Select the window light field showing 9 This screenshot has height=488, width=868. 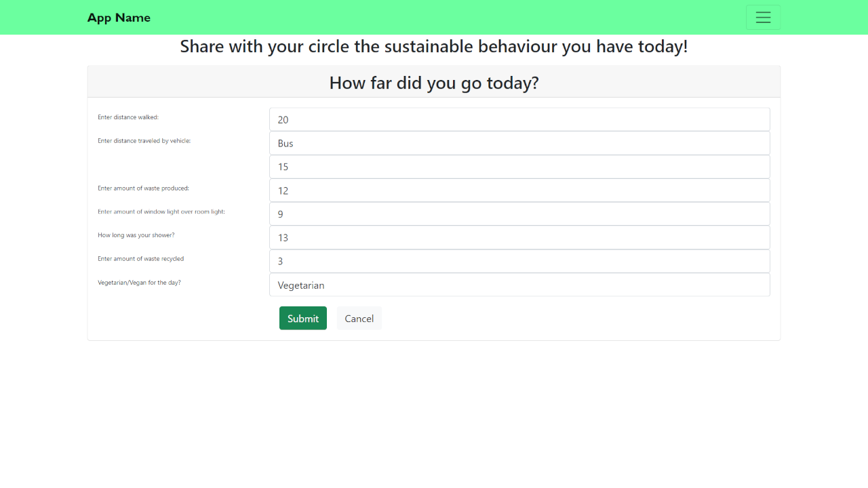click(x=519, y=214)
